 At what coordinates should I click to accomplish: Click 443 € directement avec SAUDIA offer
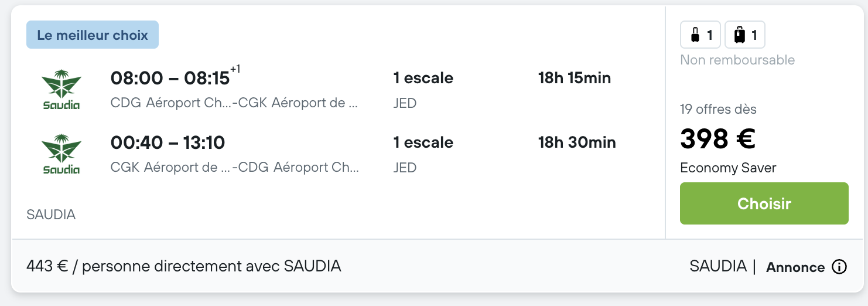point(184,266)
